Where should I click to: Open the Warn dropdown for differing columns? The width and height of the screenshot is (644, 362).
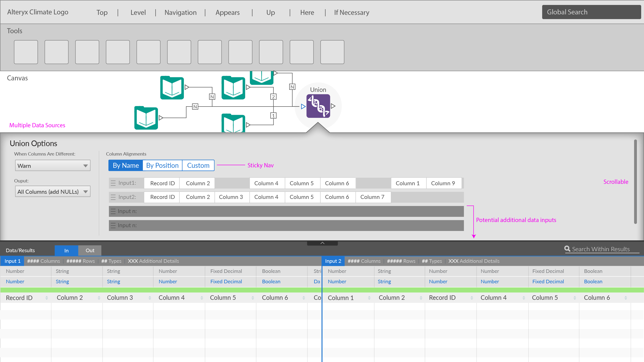[53, 166]
